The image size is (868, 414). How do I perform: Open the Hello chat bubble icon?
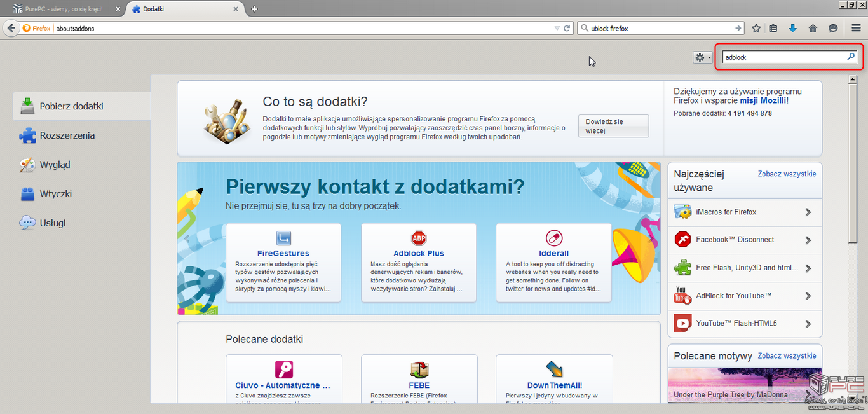pos(833,29)
